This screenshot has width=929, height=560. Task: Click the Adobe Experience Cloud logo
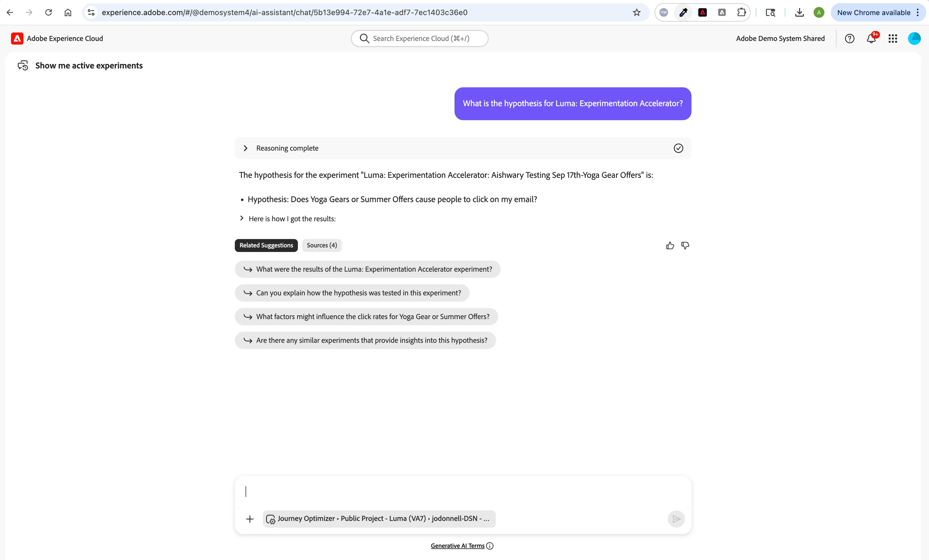[x=17, y=39]
